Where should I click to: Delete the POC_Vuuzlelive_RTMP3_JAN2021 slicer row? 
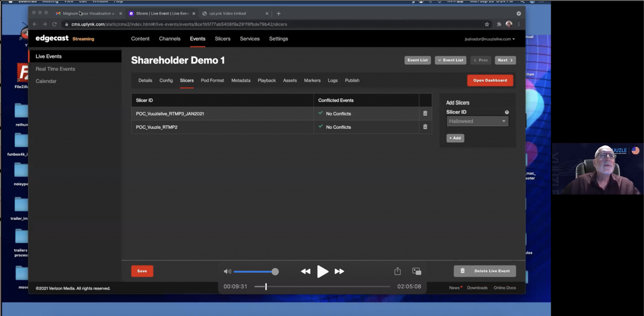coord(425,114)
